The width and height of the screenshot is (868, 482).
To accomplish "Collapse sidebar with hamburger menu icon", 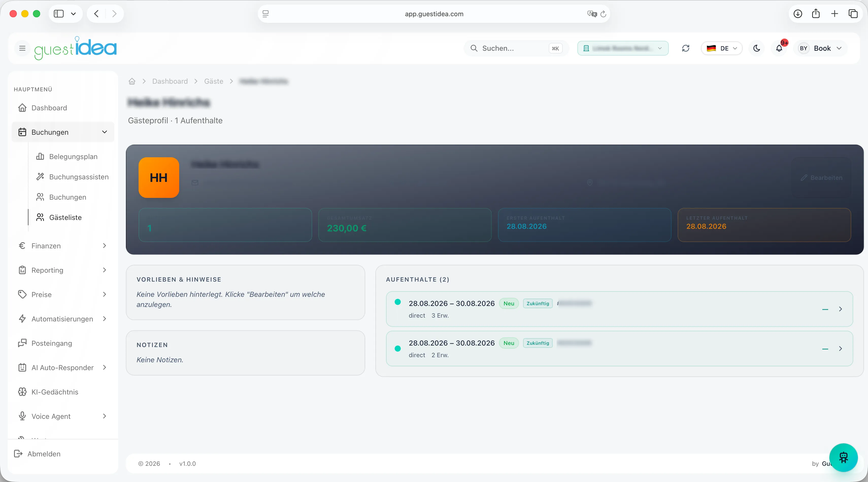I will pyautogui.click(x=22, y=48).
